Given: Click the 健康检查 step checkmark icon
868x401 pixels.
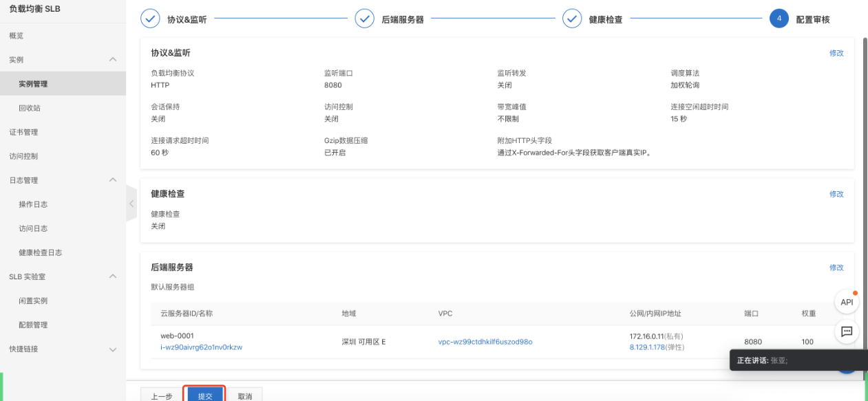Looking at the screenshot, I should [572, 18].
